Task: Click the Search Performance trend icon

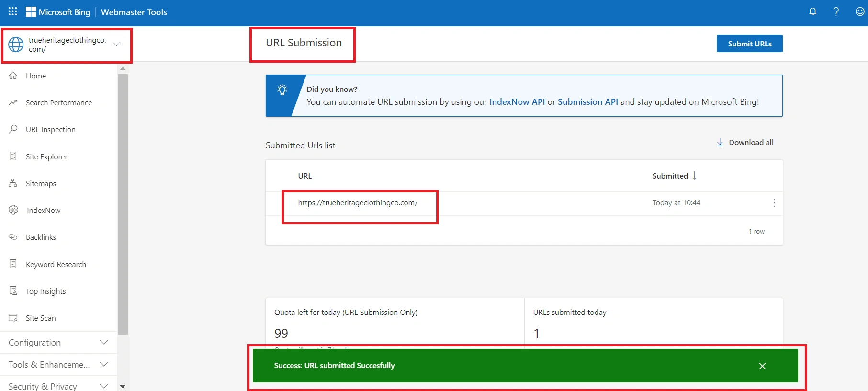Action: coord(13,102)
